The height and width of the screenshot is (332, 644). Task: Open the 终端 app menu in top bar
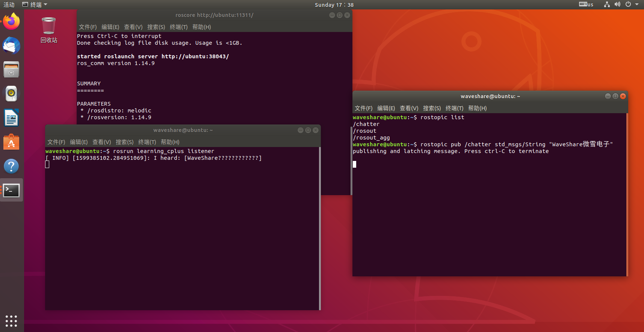click(35, 5)
